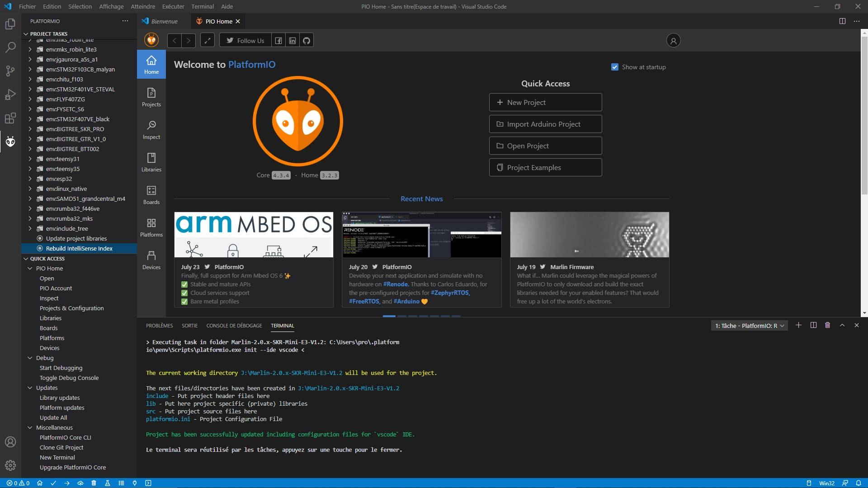Open the PIO account profile icon
This screenshot has height=488, width=868.
[x=673, y=41]
